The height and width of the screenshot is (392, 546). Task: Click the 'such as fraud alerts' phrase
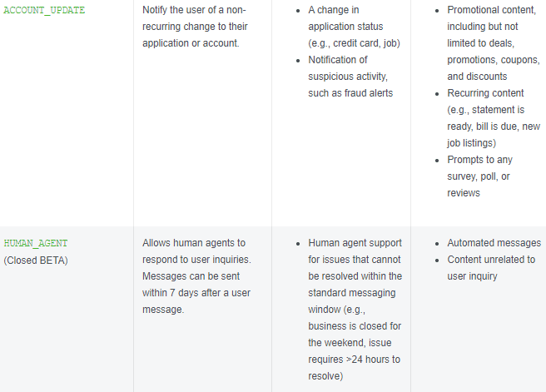350,93
